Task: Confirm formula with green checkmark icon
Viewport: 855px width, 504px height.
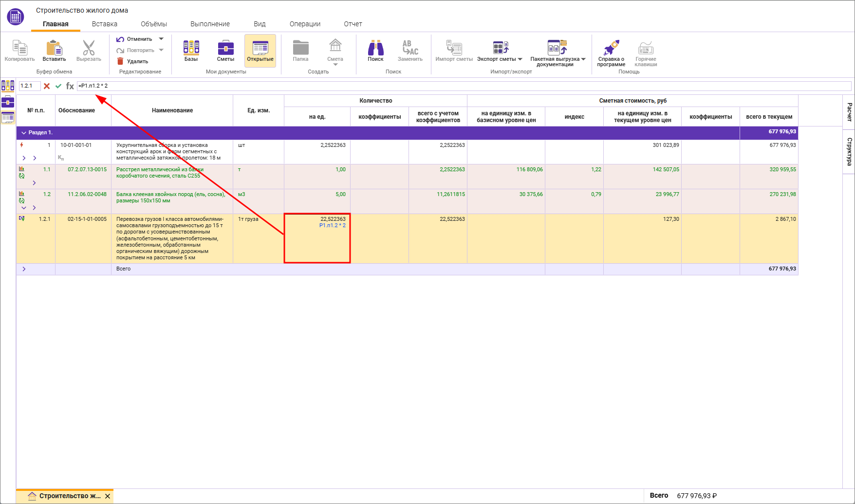Action: pos(58,86)
